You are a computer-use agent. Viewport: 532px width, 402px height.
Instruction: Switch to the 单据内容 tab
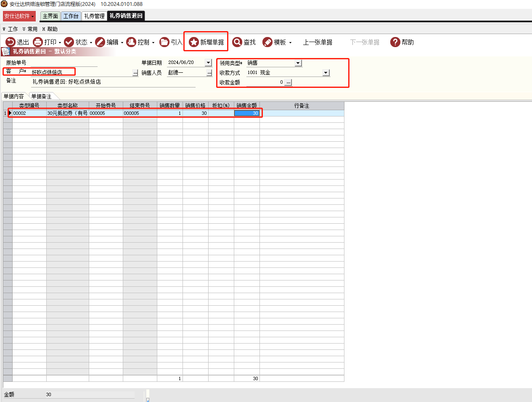14,96
